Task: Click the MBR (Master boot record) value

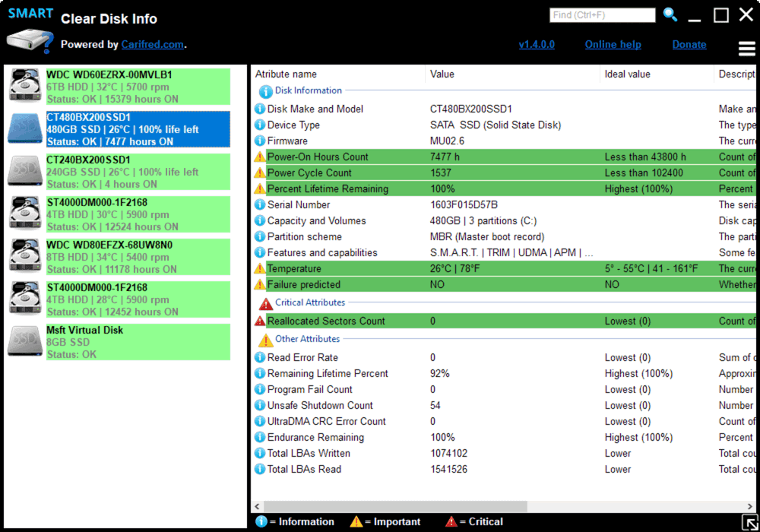Action: point(487,237)
